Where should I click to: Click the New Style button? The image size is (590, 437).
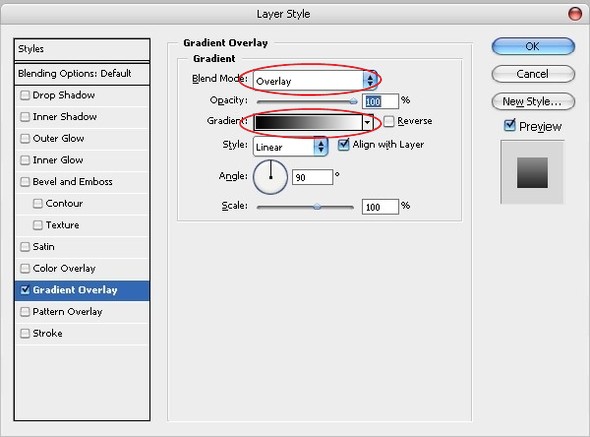533,101
